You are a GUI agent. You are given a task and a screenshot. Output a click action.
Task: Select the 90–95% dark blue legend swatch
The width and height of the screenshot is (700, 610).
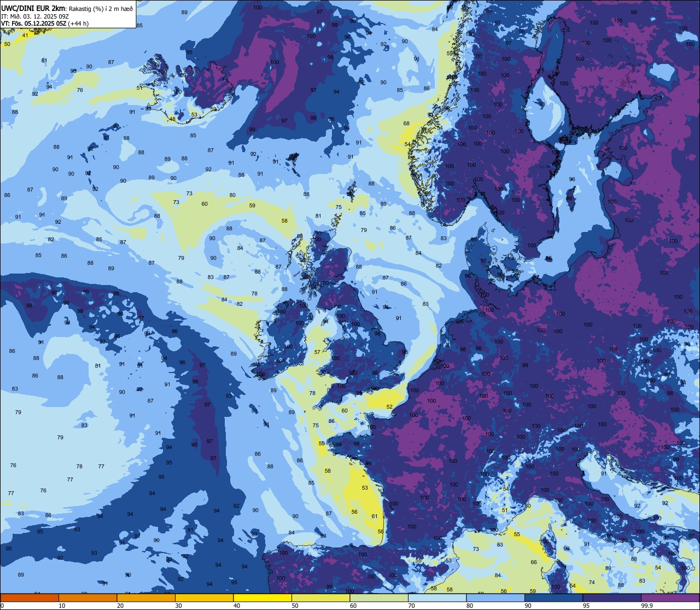pos(553,598)
